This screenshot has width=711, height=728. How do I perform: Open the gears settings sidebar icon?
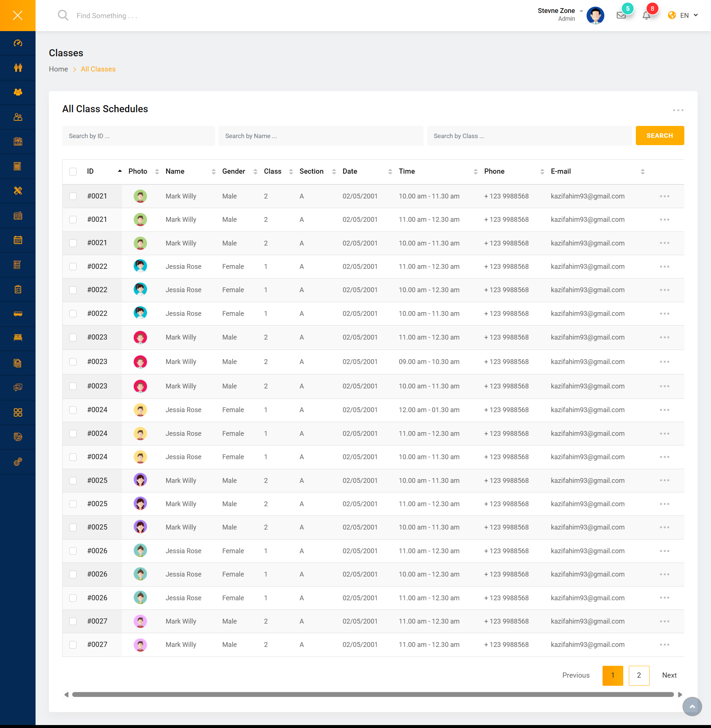click(x=17, y=462)
